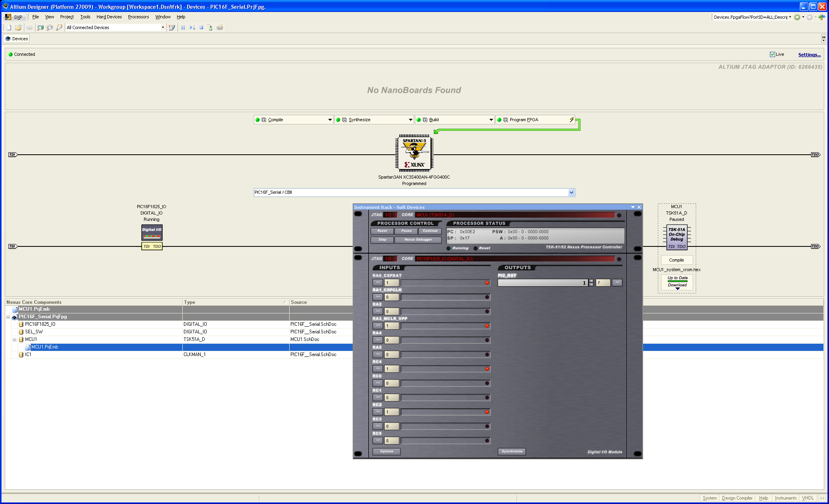Click the green download-to-device toolbar icon
This screenshot has width=829, height=504.
click(x=210, y=28)
